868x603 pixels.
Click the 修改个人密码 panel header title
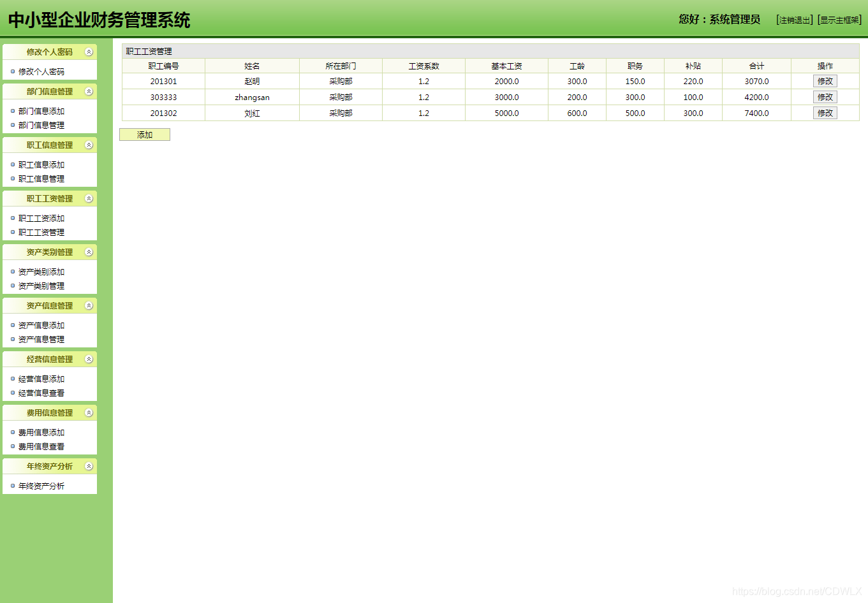point(50,52)
